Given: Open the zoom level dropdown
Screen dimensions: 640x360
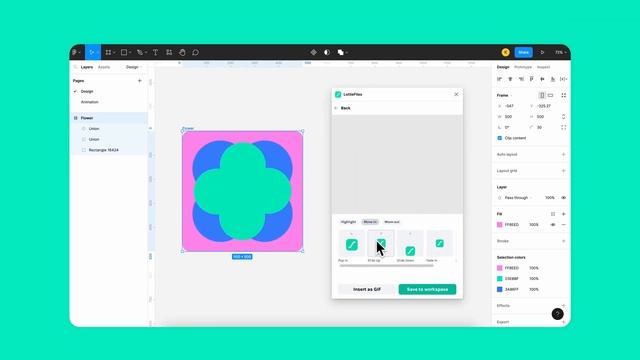Looking at the screenshot, I should (560, 52).
